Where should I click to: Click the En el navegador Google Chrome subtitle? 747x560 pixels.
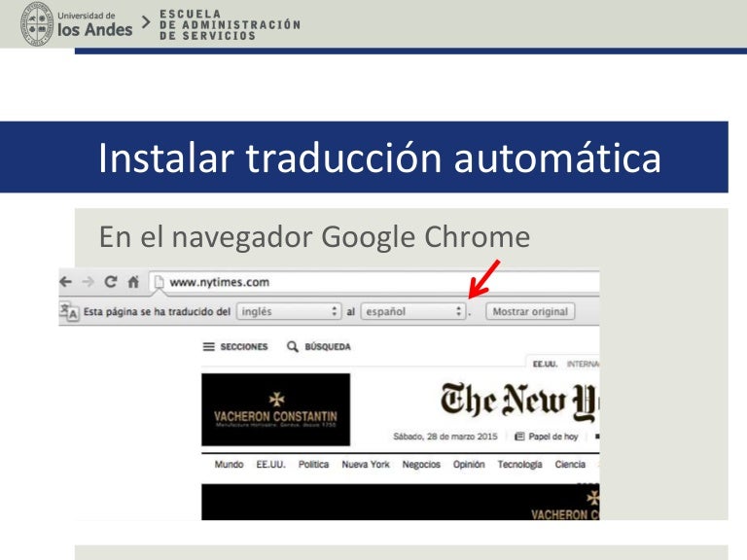point(314,237)
